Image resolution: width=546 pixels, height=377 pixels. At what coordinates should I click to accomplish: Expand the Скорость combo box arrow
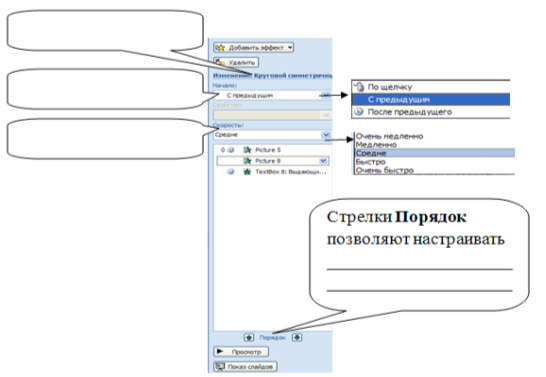click(326, 135)
